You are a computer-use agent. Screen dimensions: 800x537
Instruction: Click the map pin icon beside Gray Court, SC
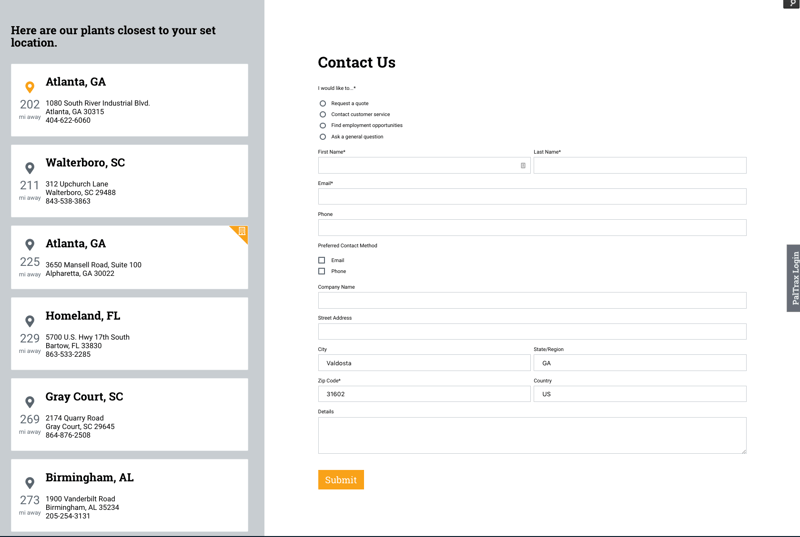30,402
